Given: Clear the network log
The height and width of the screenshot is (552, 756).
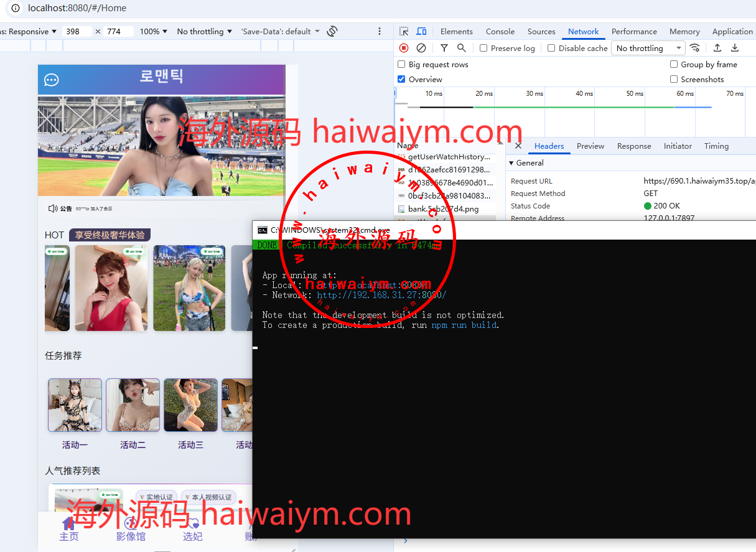Looking at the screenshot, I should pyautogui.click(x=421, y=48).
